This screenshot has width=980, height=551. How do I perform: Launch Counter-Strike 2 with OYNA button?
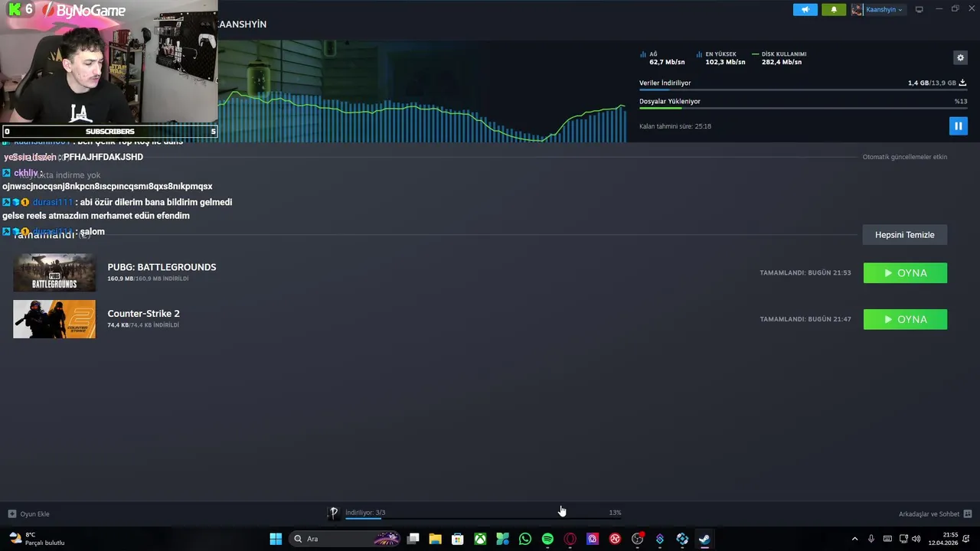point(905,319)
